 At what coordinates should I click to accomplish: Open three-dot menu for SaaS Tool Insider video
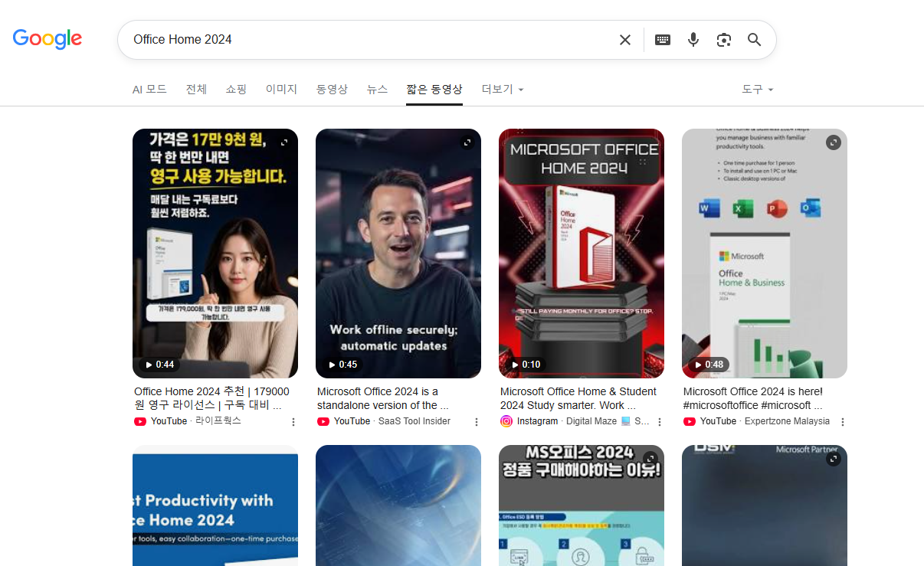[477, 422]
